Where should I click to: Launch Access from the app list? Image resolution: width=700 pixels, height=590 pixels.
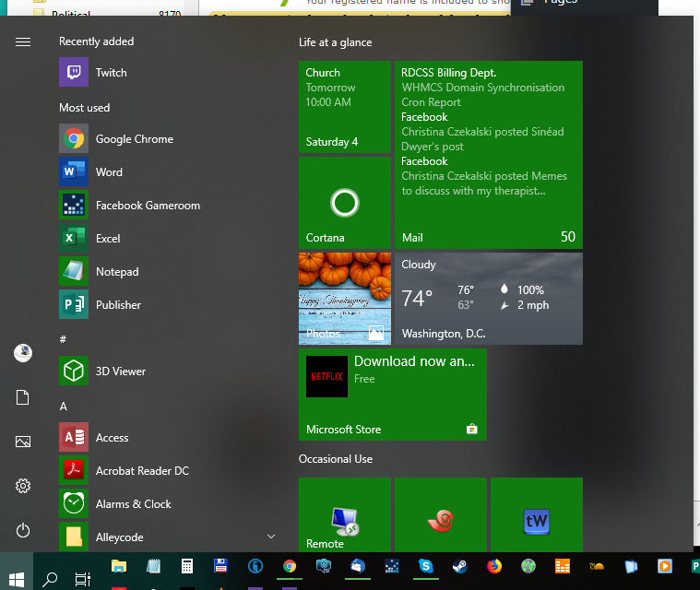pos(168,437)
